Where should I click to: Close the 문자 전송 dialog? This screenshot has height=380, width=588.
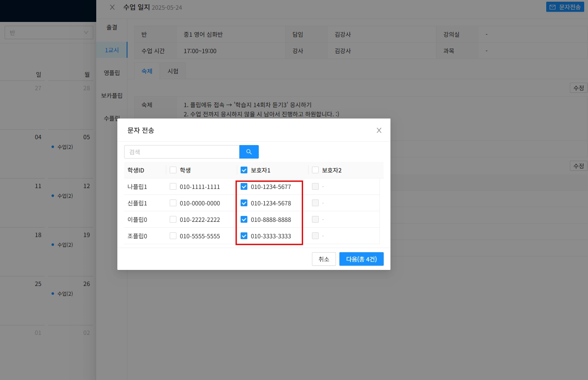(379, 130)
